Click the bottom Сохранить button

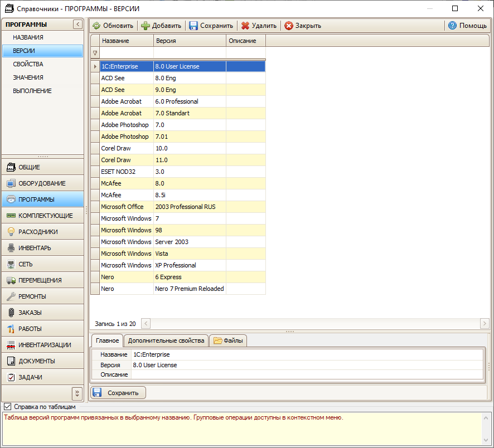(x=118, y=393)
